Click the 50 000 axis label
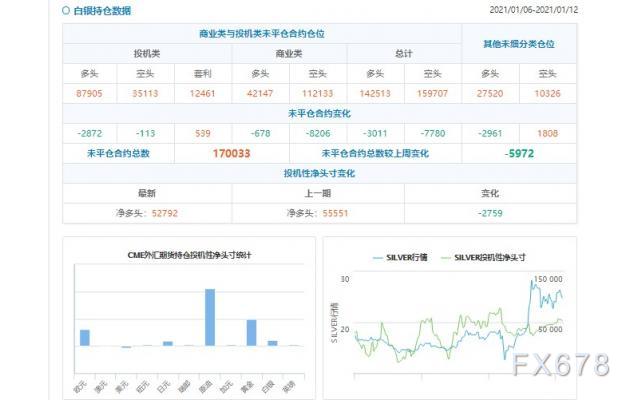Screen dimensions: 640x400 550,329
